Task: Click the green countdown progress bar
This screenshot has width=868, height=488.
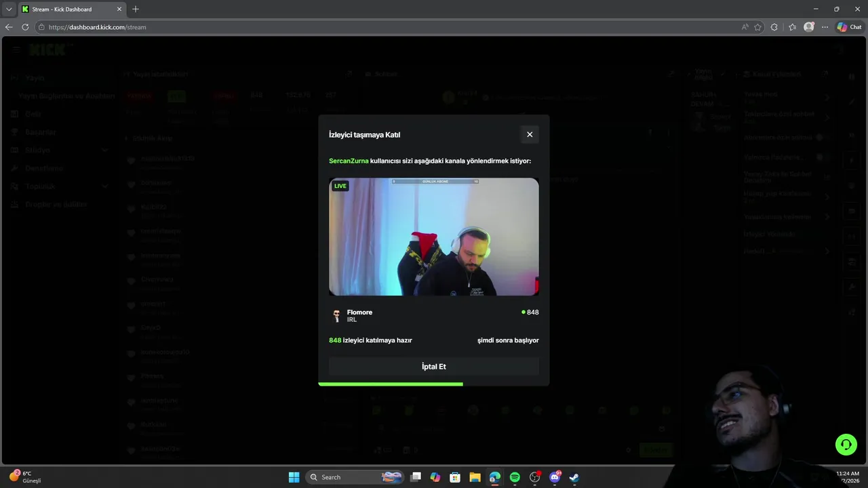Action: [391, 384]
